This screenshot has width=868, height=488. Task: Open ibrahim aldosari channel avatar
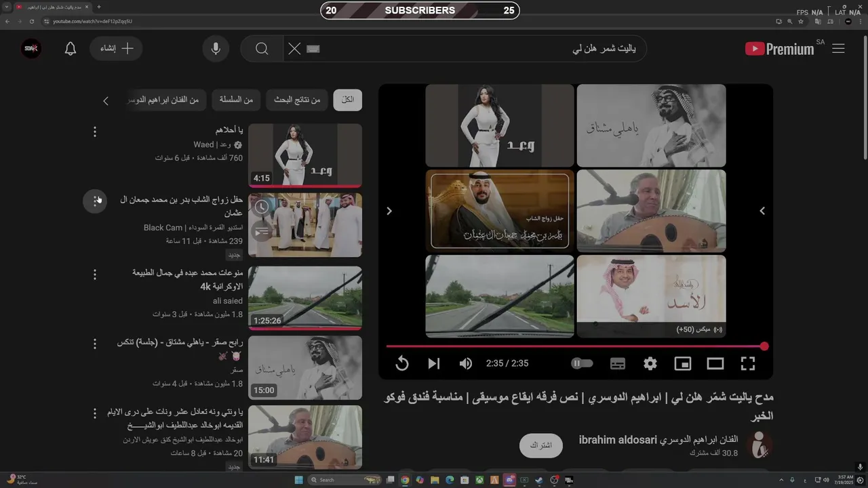tap(759, 445)
